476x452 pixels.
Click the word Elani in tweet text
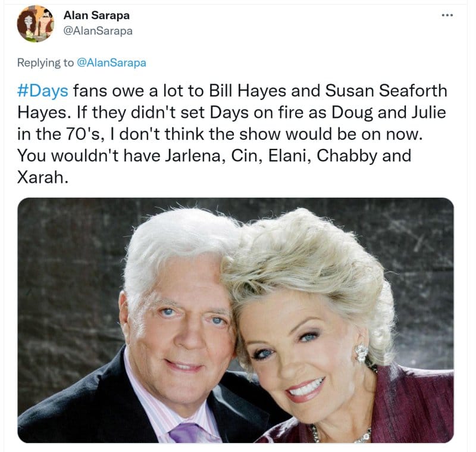(287, 156)
